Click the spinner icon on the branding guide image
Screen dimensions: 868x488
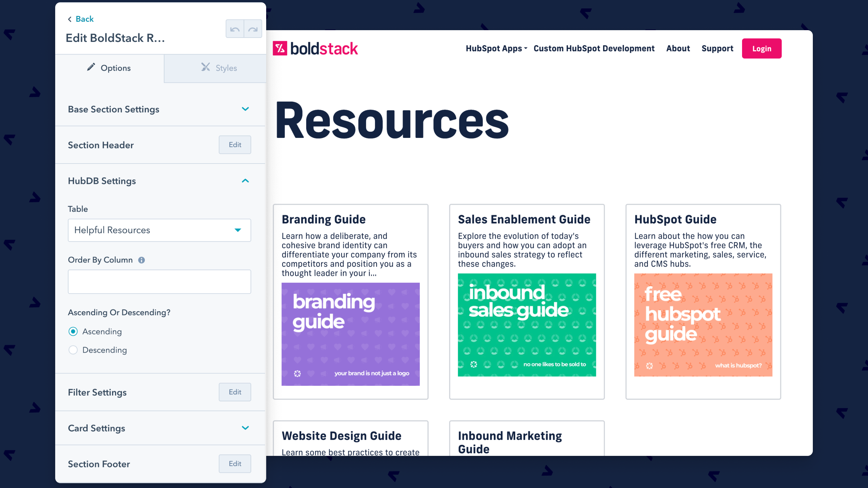pyautogui.click(x=298, y=373)
